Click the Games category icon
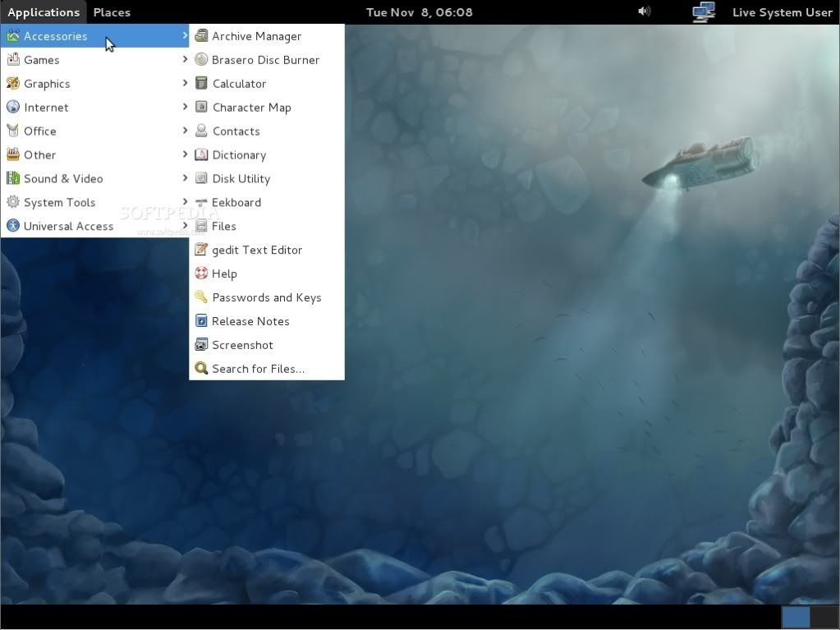The width and height of the screenshot is (840, 630). point(13,59)
